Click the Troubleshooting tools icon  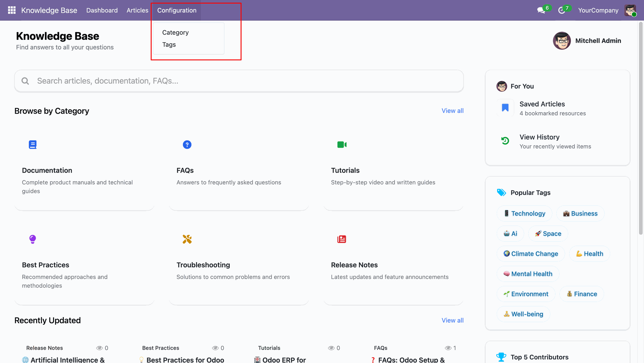pyautogui.click(x=187, y=239)
